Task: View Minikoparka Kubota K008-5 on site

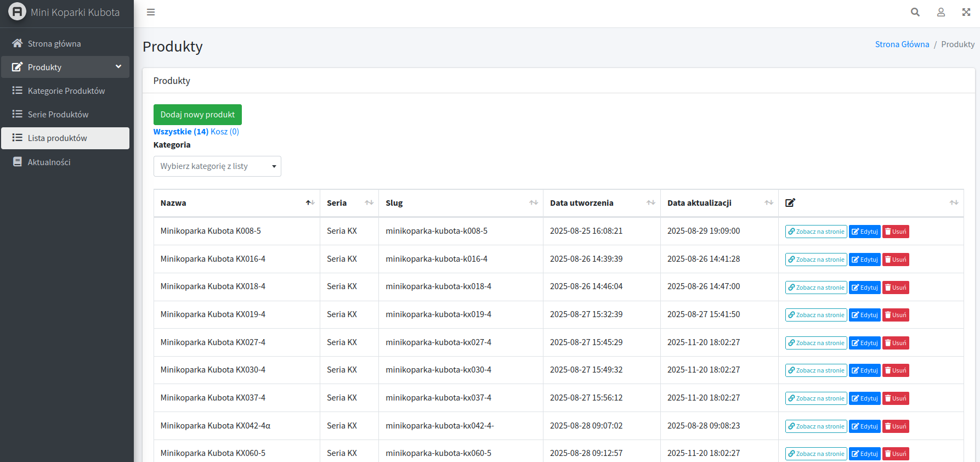Action: [x=816, y=232]
